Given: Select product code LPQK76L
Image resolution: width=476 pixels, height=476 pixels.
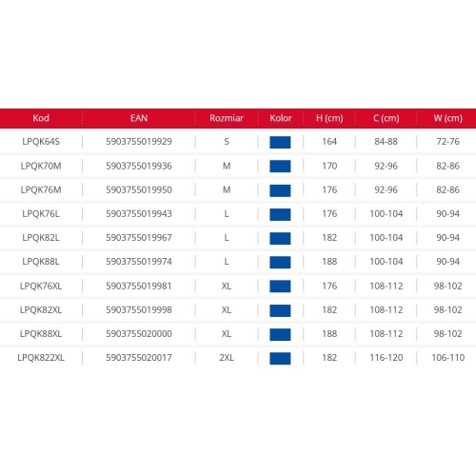Looking at the screenshot, I should tap(41, 213).
